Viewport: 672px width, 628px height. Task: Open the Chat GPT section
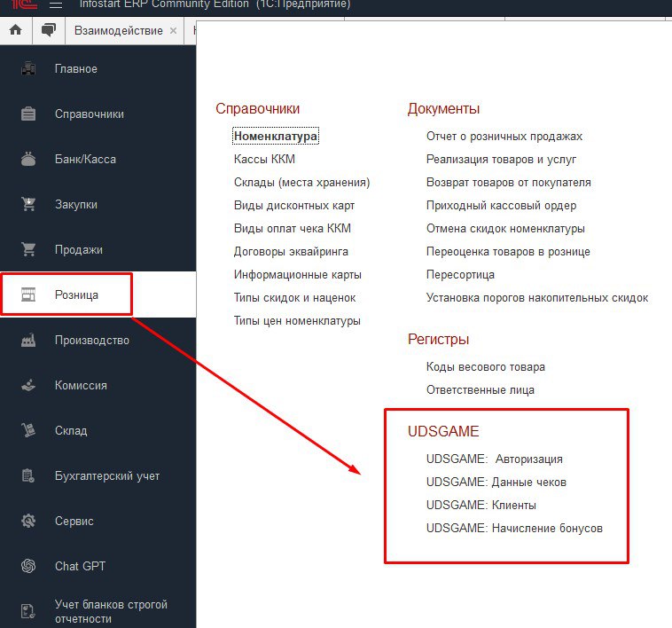pyautogui.click(x=80, y=566)
